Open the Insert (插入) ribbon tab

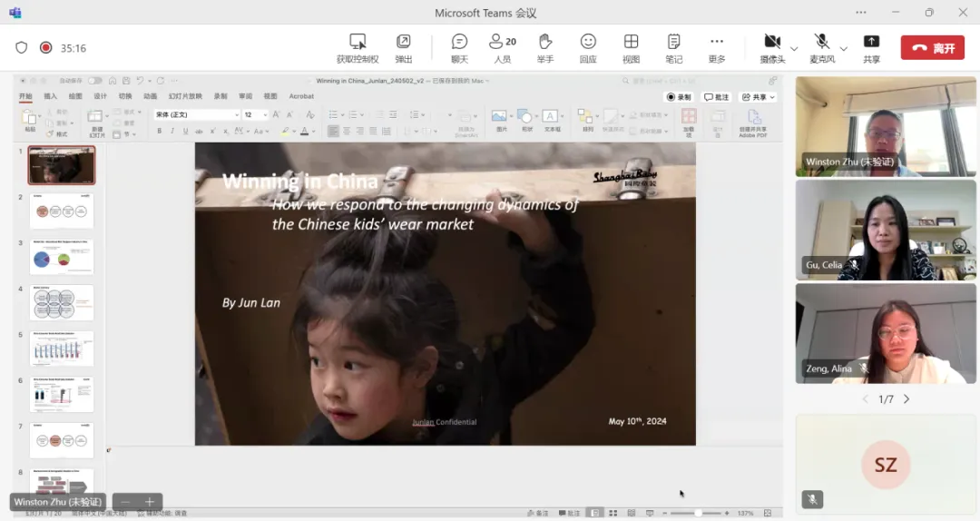(x=51, y=96)
